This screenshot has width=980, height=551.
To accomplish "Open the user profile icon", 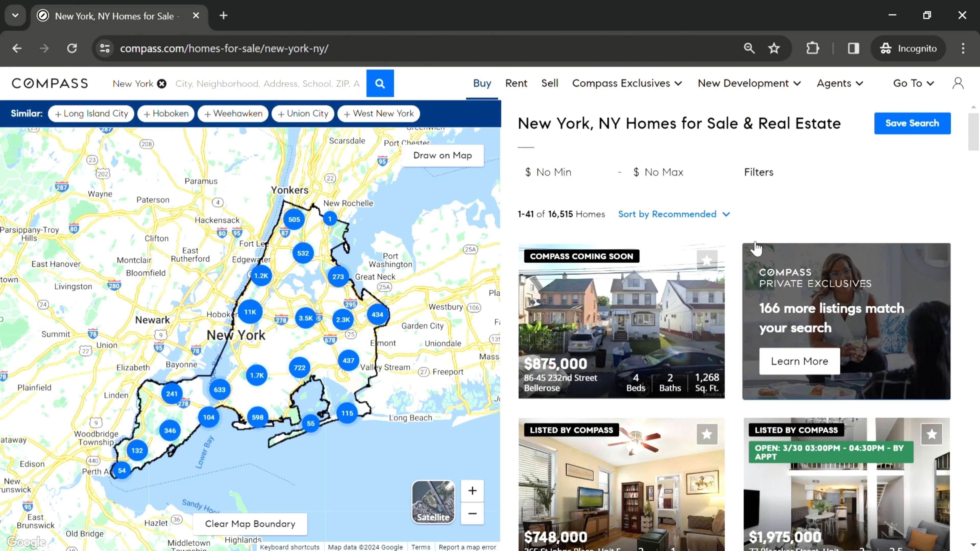I will [958, 83].
